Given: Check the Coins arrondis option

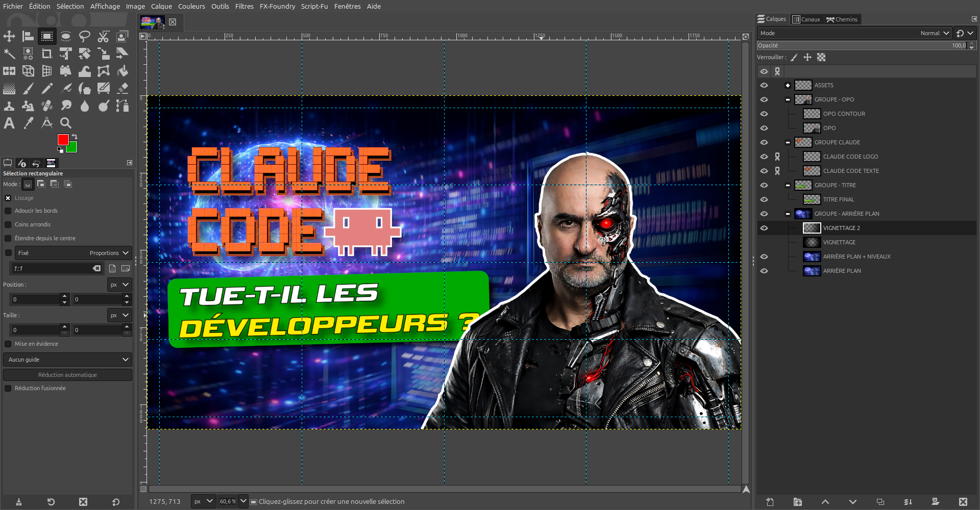Looking at the screenshot, I should point(8,224).
